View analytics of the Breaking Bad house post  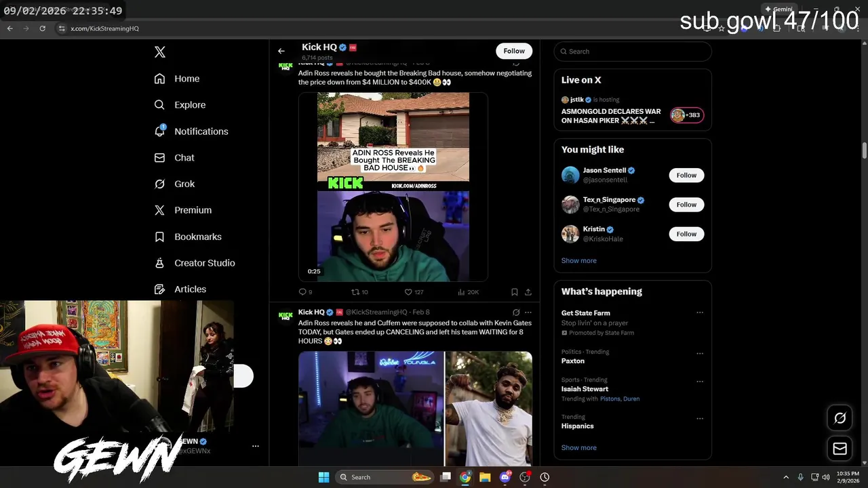pos(468,292)
